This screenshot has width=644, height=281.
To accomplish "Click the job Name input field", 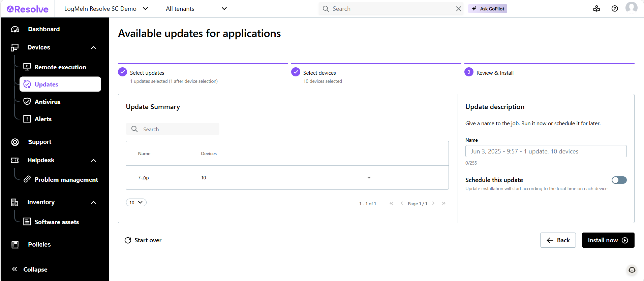I will pos(546,151).
